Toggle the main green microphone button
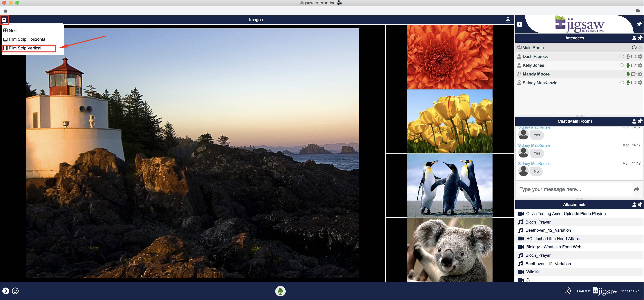The height and width of the screenshot is (300, 644). (280, 291)
